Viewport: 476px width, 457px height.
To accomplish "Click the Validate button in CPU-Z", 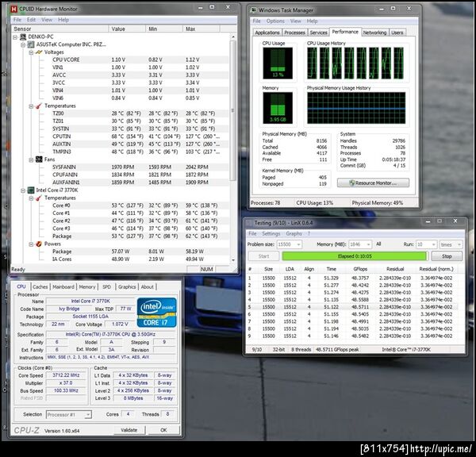I will [x=129, y=430].
